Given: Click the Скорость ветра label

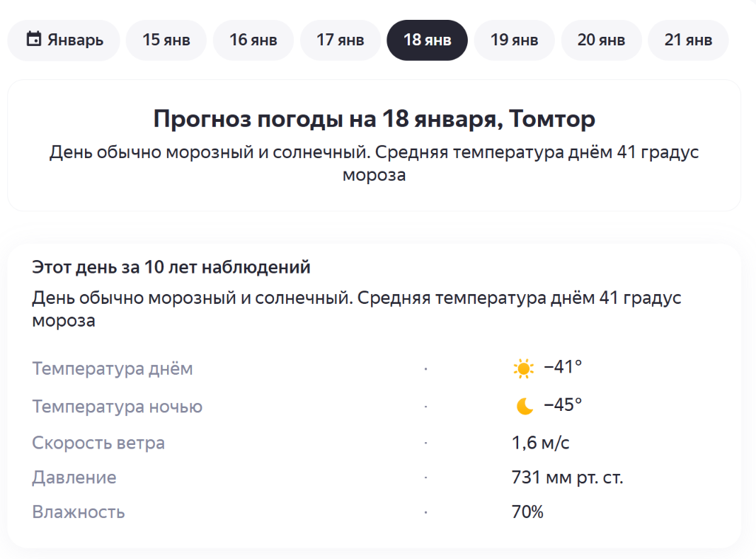Looking at the screenshot, I should coord(98,443).
